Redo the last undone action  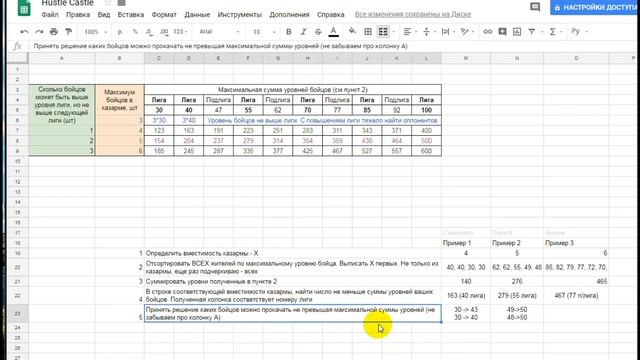(x=39, y=32)
